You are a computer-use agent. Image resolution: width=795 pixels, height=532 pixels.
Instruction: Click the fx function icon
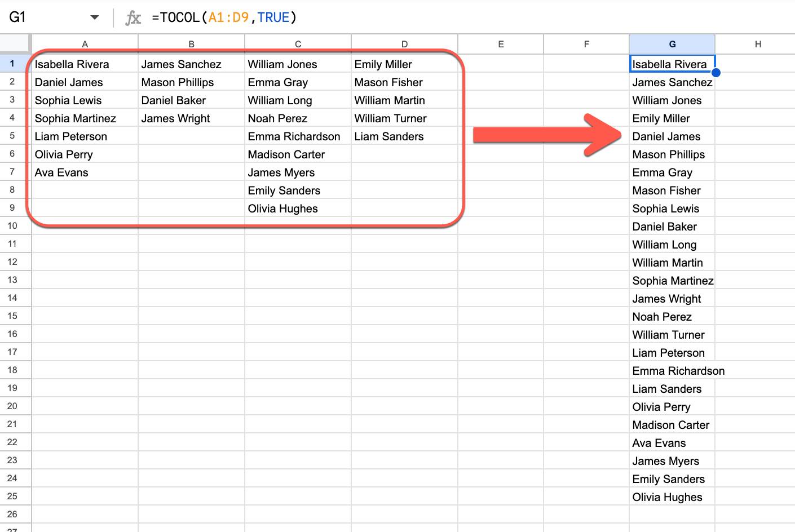coord(133,18)
